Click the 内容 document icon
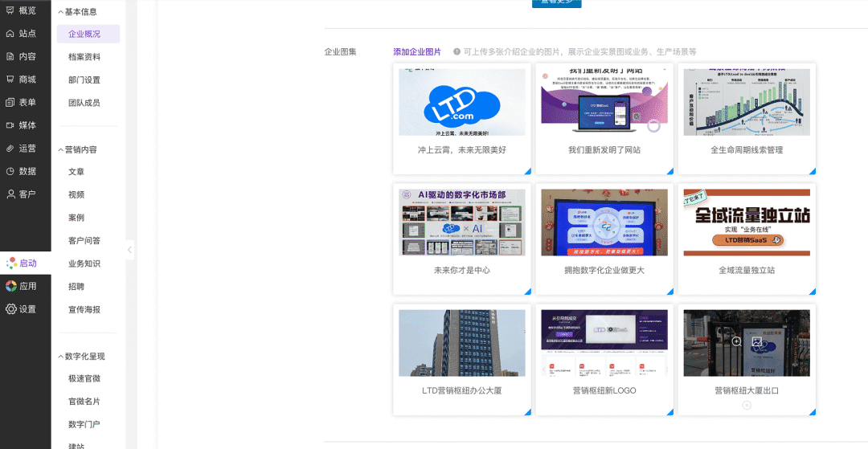This screenshot has width=868, height=449. [10, 56]
